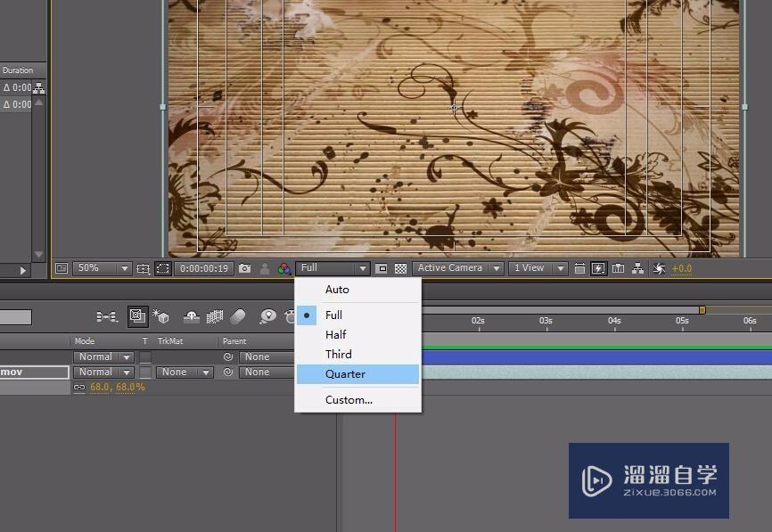The width and height of the screenshot is (772, 532).
Task: Click the 68.0% scale value
Action: tap(118, 388)
